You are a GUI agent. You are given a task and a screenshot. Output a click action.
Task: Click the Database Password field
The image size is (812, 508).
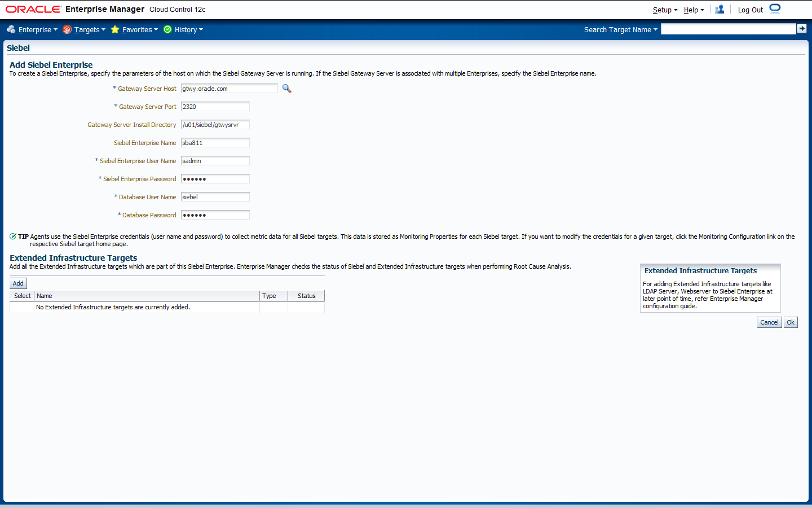[215, 215]
